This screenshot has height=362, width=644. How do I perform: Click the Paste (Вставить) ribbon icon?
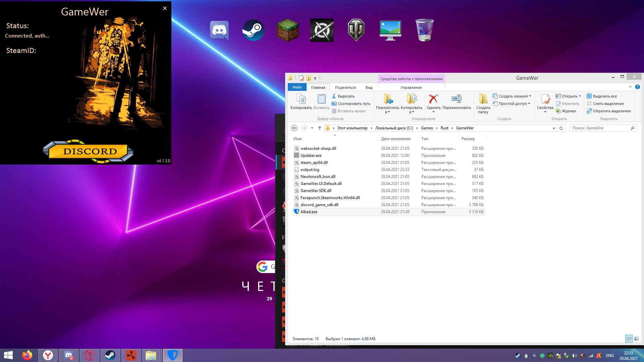[321, 102]
